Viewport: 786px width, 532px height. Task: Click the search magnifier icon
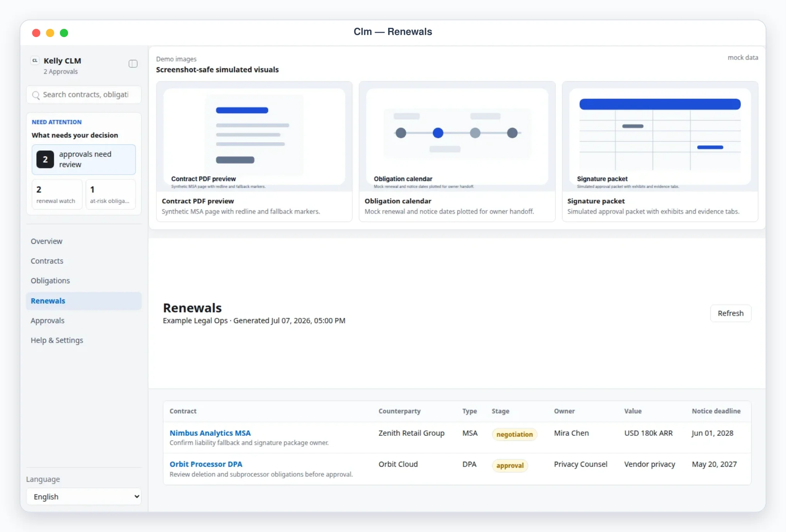click(x=36, y=95)
